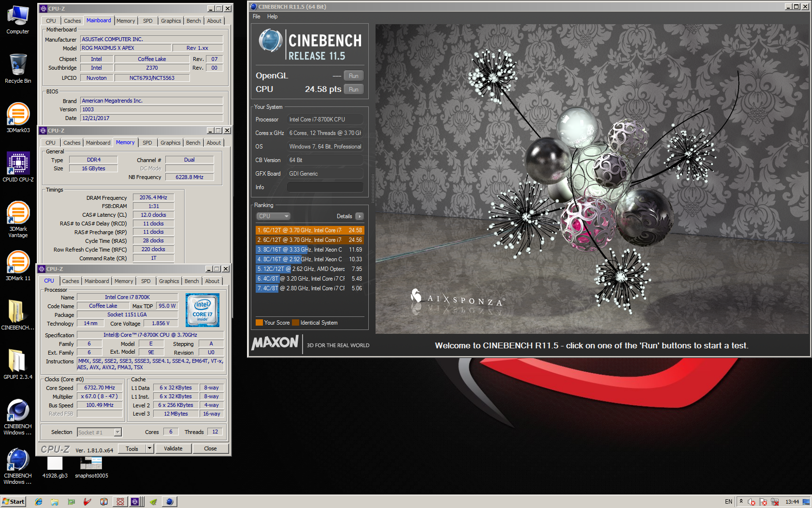812x508 pixels.
Task: Select the 3DMark Vantage desktop icon
Action: [x=18, y=219]
